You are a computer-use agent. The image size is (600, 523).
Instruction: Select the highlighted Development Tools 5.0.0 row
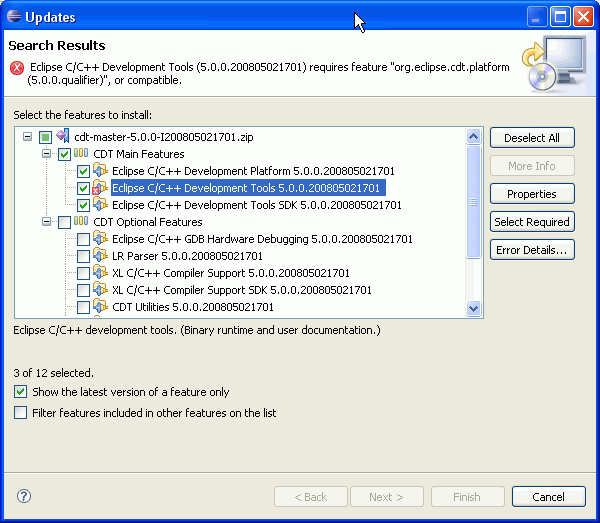(x=248, y=188)
